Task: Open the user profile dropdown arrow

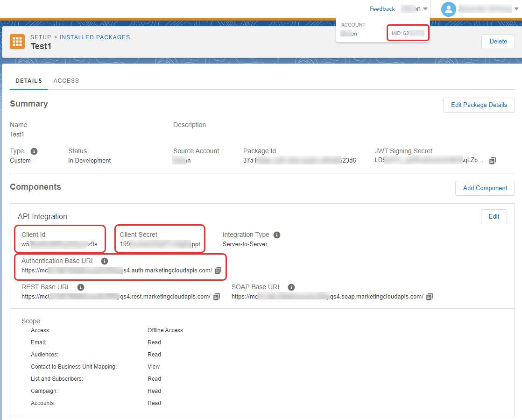Action: pyautogui.click(x=516, y=9)
